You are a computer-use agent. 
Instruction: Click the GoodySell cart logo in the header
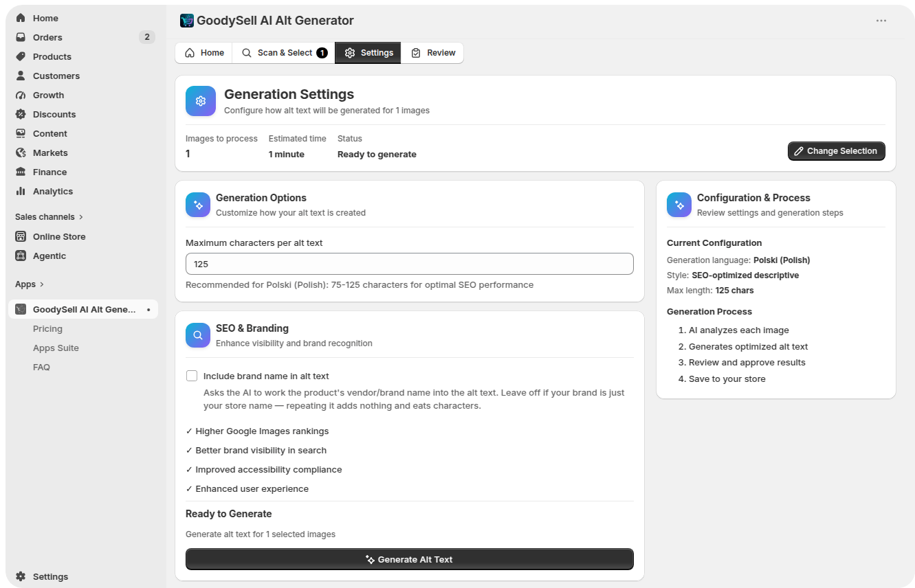point(187,21)
